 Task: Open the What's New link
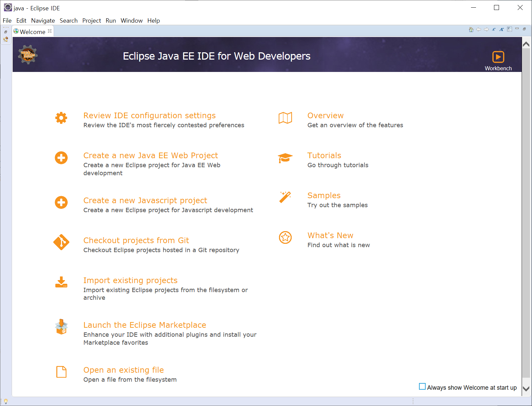tap(330, 235)
